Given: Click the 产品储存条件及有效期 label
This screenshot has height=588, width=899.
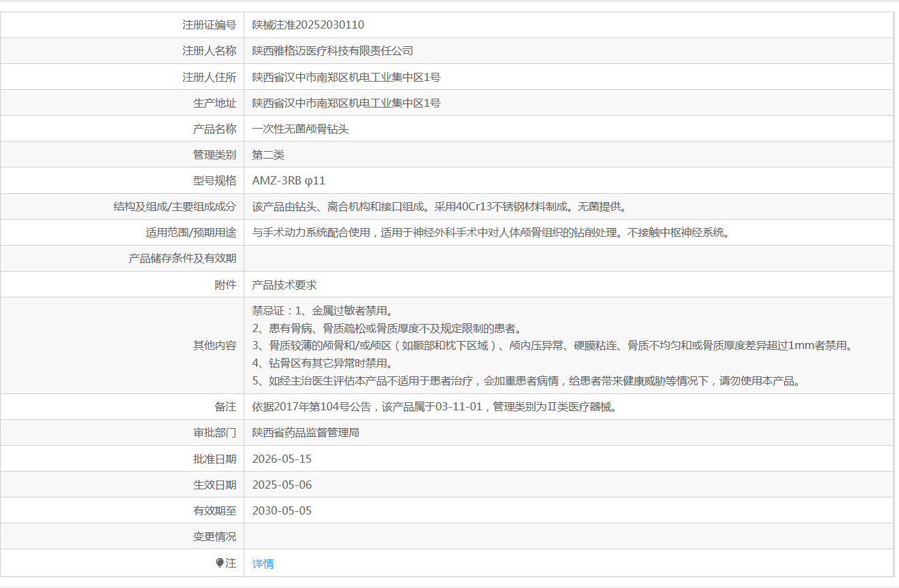Looking at the screenshot, I should click(183, 258).
